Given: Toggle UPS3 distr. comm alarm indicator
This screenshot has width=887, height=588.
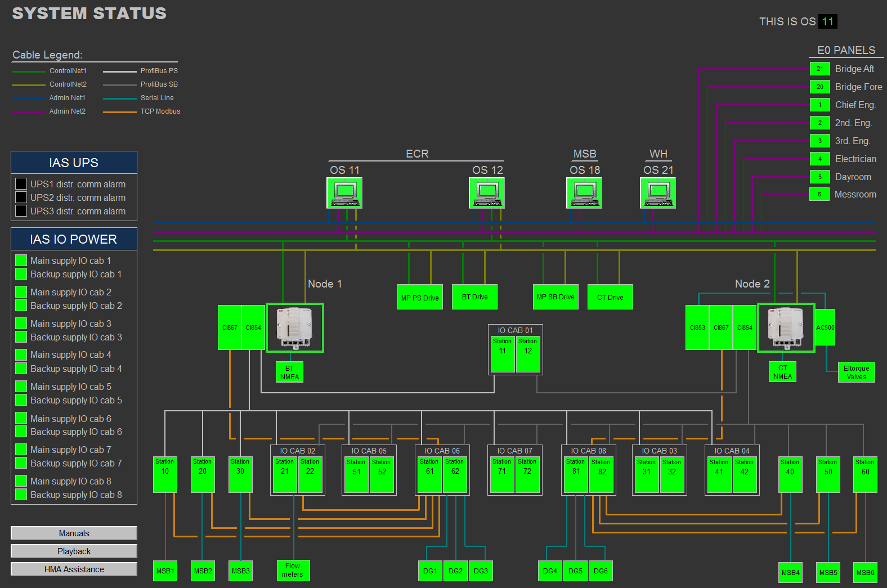Looking at the screenshot, I should tap(21, 211).
